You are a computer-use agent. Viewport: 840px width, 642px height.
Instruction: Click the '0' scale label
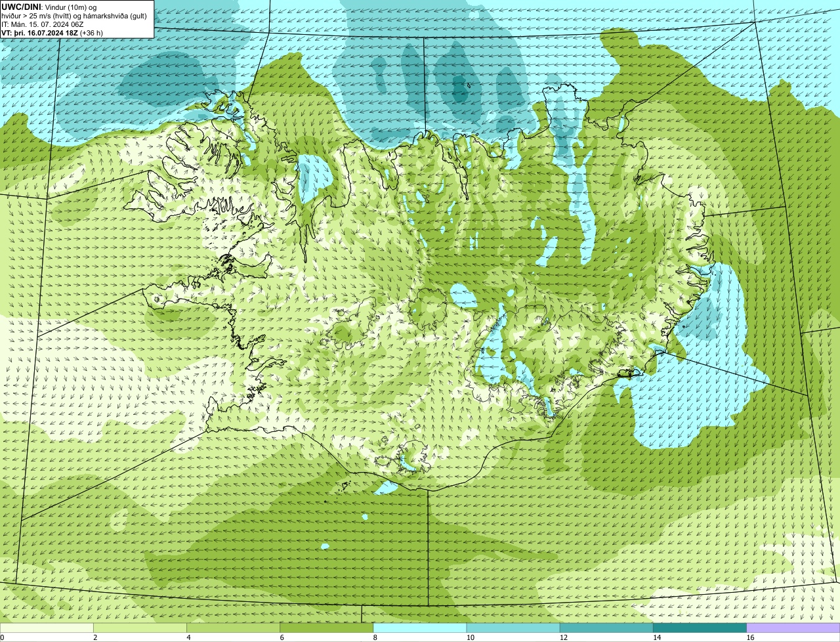(x=2, y=637)
